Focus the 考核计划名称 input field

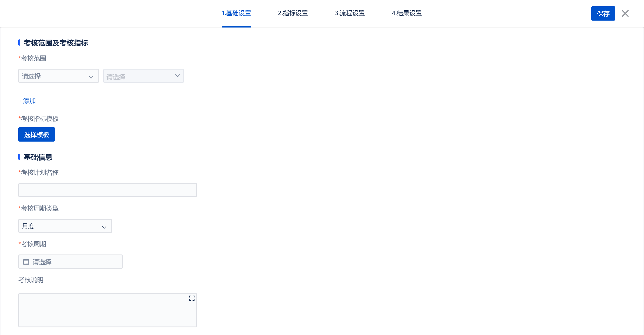click(108, 190)
